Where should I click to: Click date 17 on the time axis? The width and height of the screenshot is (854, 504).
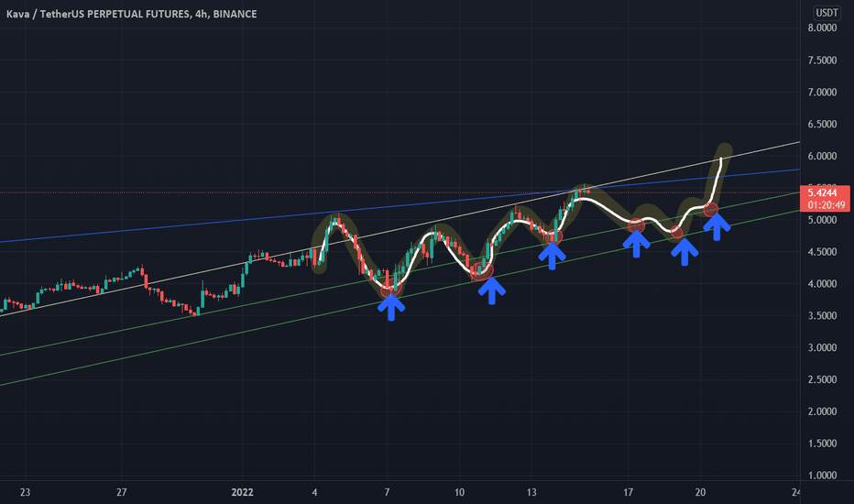(628, 493)
